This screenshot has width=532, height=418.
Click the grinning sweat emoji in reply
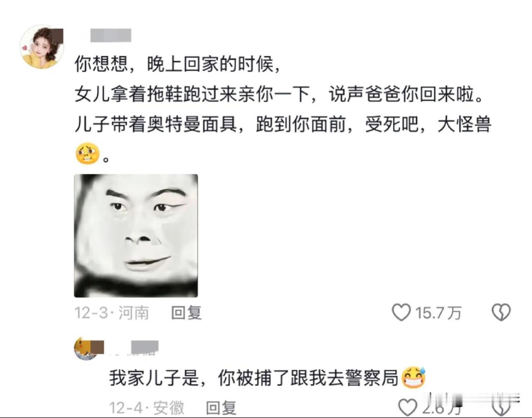pos(414,377)
